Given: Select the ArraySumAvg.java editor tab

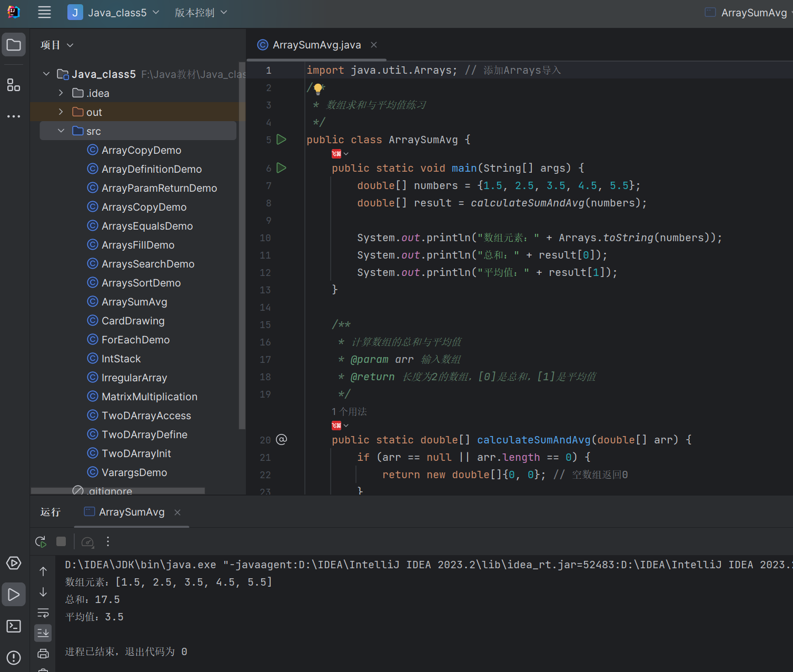Looking at the screenshot, I should click(x=316, y=45).
